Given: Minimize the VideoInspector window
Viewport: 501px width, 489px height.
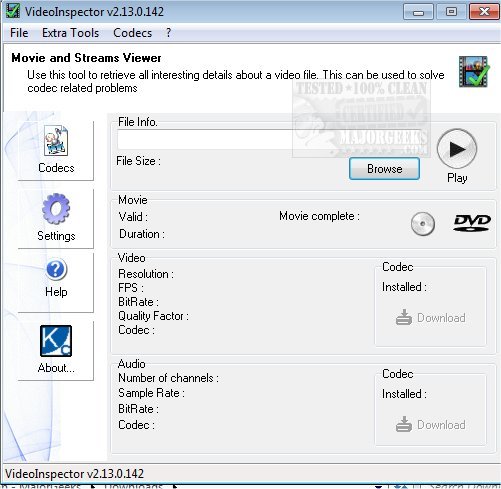Looking at the screenshot, I should point(418,12).
